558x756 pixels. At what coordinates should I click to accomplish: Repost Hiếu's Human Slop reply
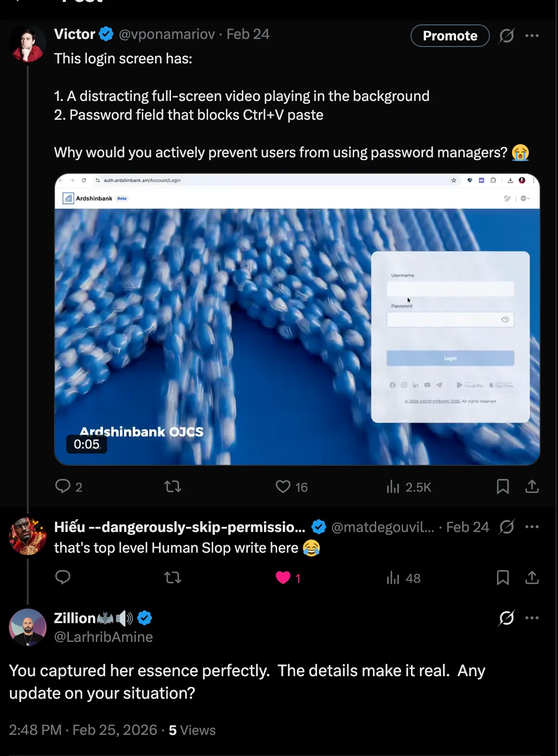click(173, 578)
